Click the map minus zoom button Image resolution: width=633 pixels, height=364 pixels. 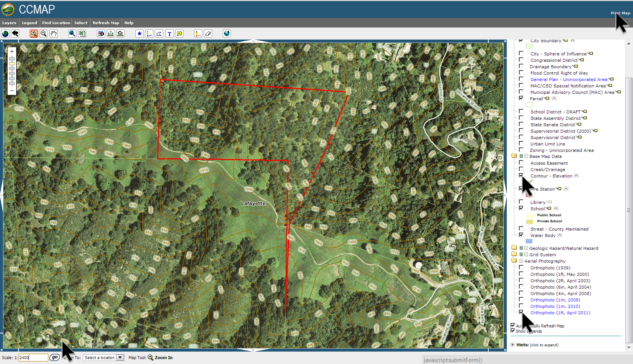[x=12, y=90]
